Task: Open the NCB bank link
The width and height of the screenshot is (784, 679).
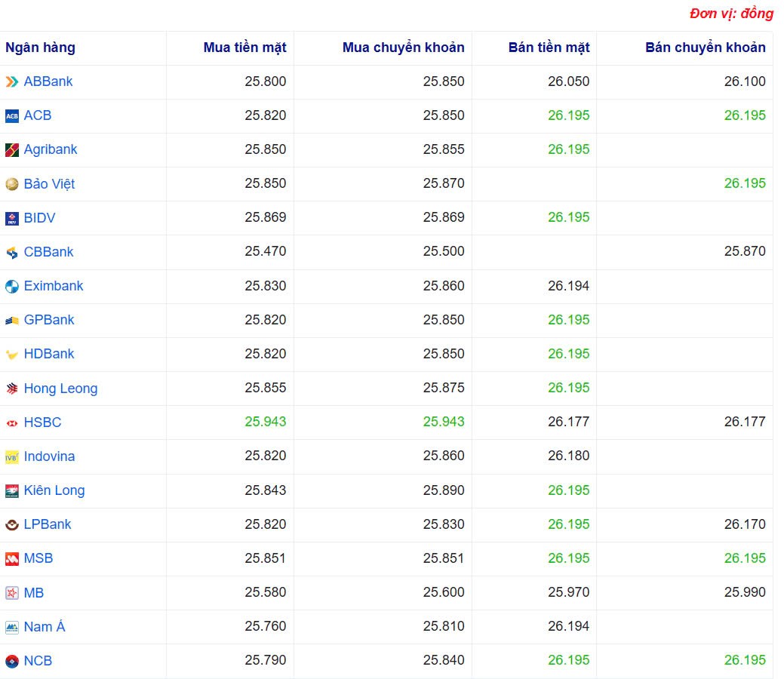Action: (38, 660)
